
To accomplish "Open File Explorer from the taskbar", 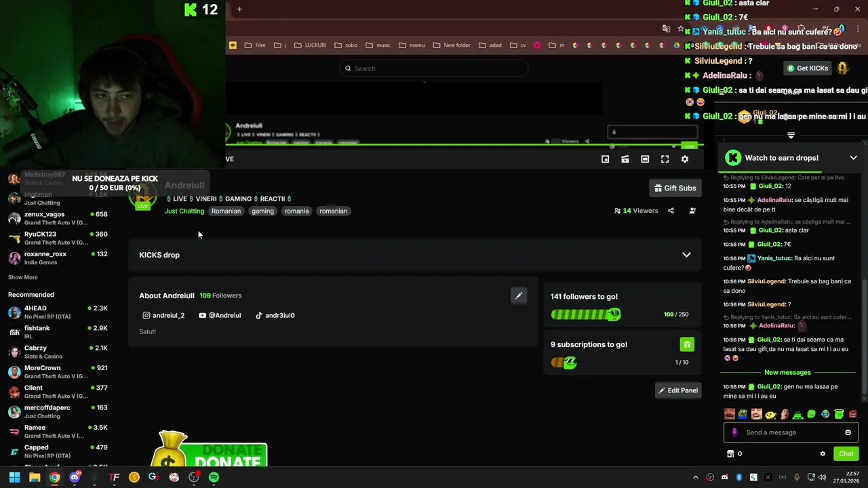I will [x=35, y=477].
